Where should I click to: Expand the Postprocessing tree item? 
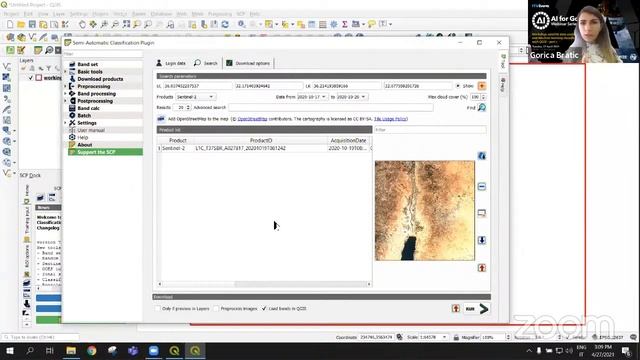65,101
